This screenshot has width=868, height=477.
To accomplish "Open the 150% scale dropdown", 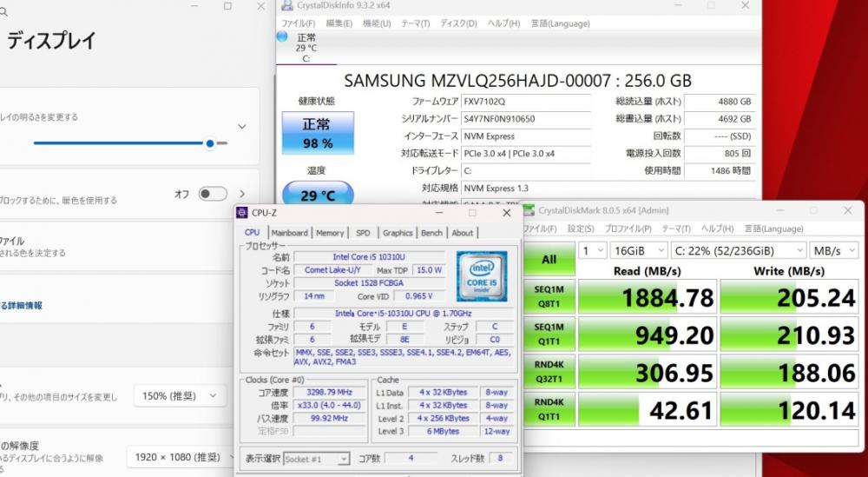I will coord(180,395).
